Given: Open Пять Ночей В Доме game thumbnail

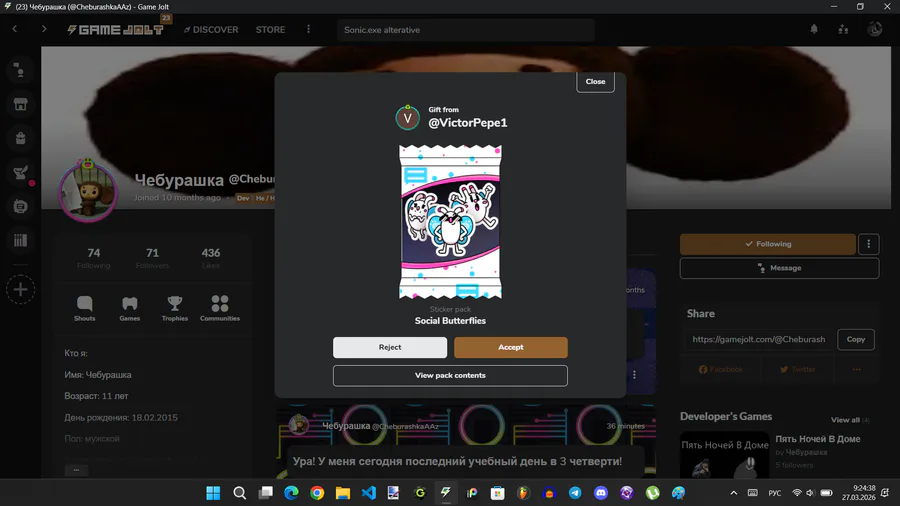Looking at the screenshot, I should [x=724, y=455].
